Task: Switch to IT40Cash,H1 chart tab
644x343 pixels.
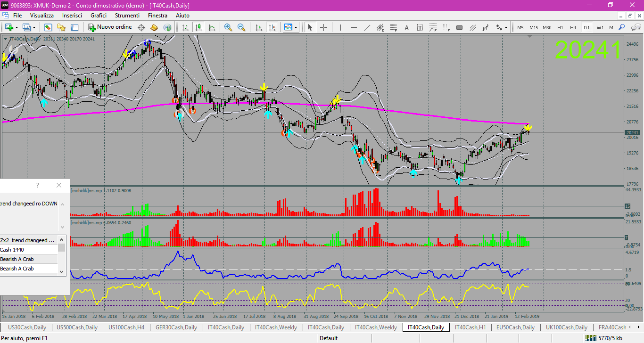Action: [x=470, y=327]
